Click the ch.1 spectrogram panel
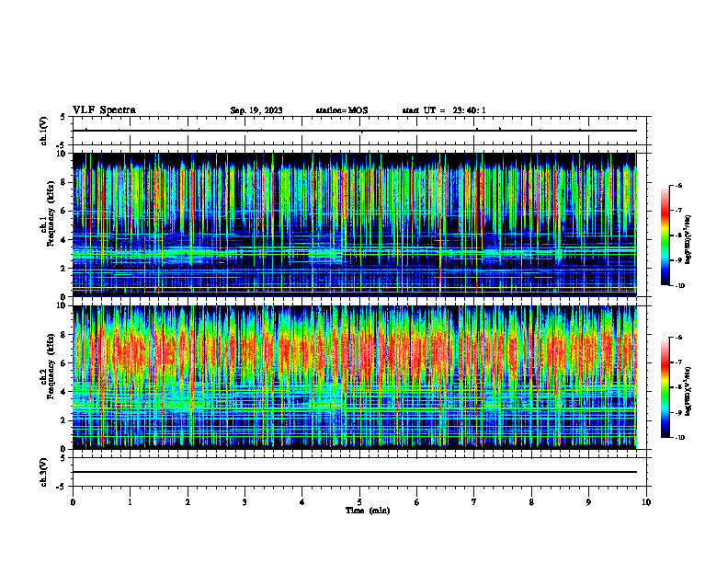 coord(355,224)
